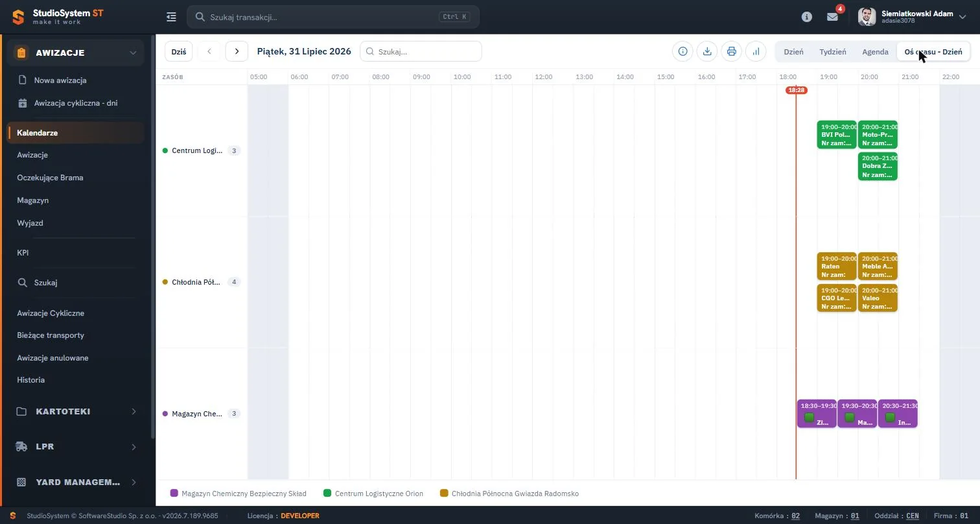Expand the LPR section chevron
980x524 pixels.
[x=134, y=447]
